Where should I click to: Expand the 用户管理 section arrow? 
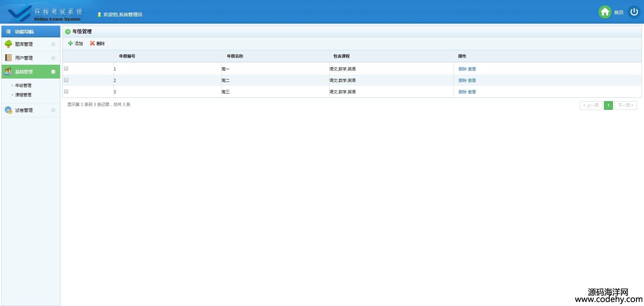(53, 58)
